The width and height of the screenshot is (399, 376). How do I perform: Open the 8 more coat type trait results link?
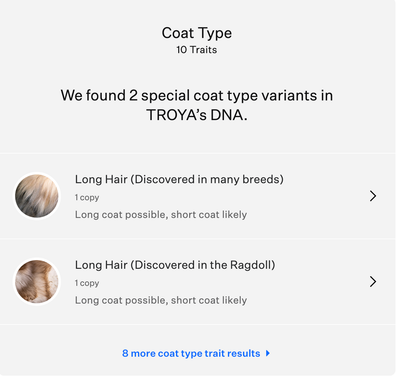(196, 353)
